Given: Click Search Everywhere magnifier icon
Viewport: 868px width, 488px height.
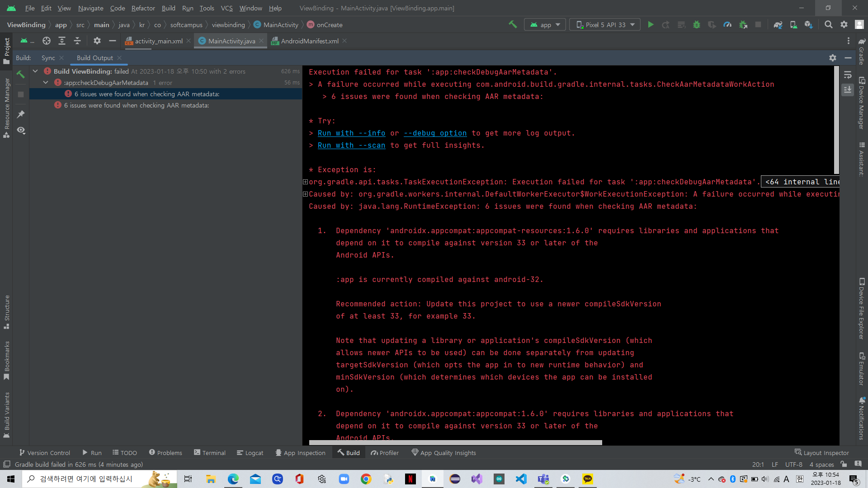Looking at the screenshot, I should click(x=828, y=25).
